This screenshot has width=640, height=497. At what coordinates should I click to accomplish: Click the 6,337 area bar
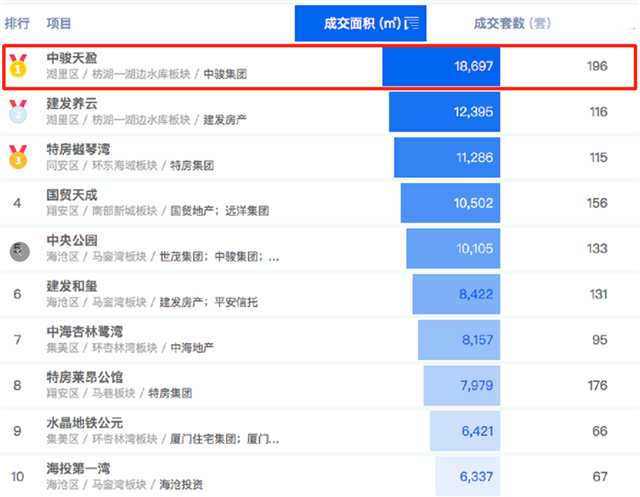[x=468, y=476]
